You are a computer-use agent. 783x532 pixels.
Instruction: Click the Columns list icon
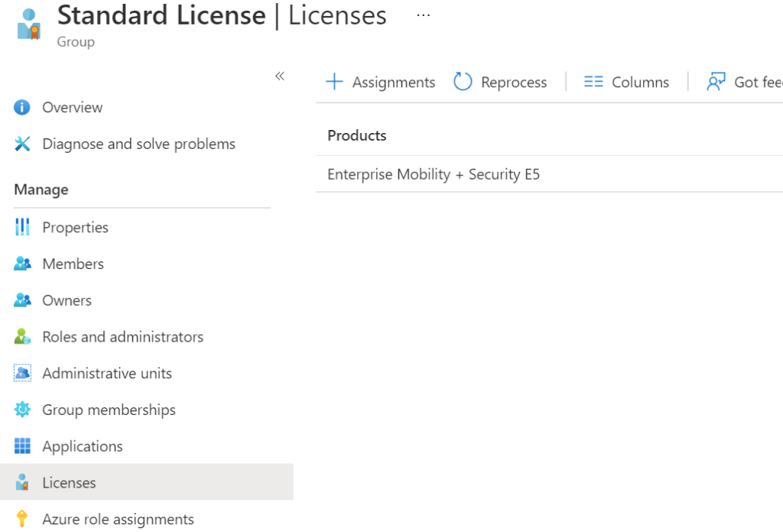593,81
